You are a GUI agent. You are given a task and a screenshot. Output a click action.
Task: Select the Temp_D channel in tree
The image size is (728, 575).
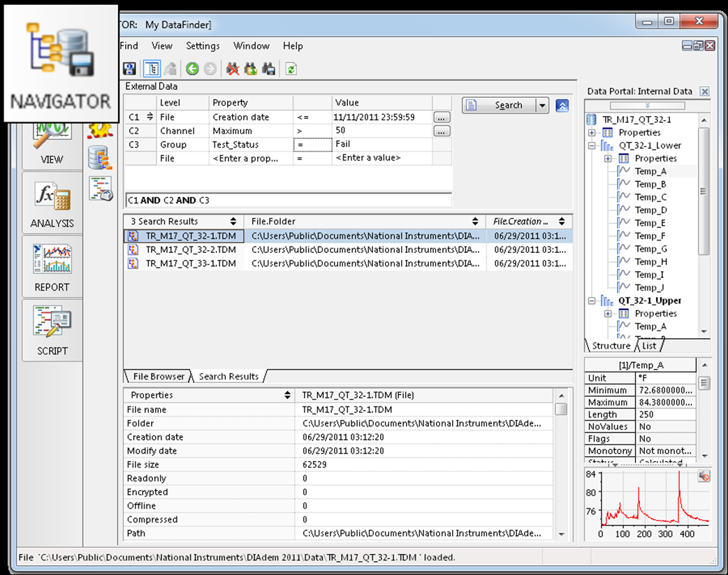point(650,210)
